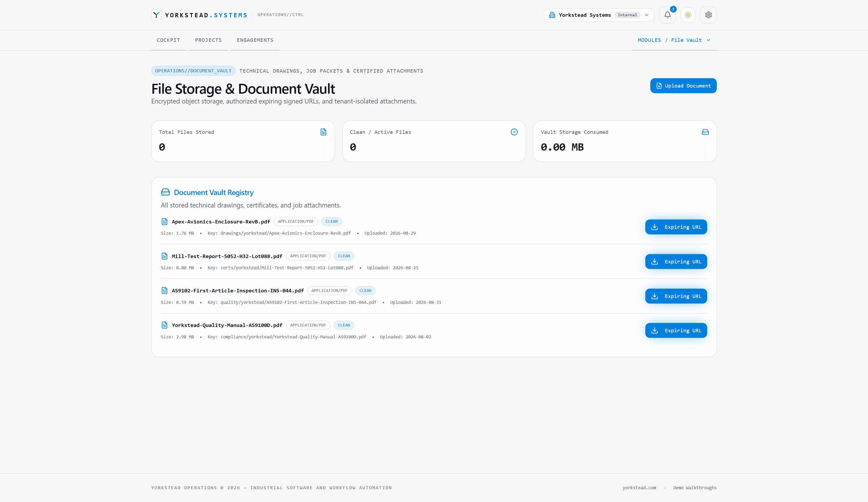Get Expiring URL for Apex-Avionics-Enclosure-RevB.pdf

coord(676,227)
